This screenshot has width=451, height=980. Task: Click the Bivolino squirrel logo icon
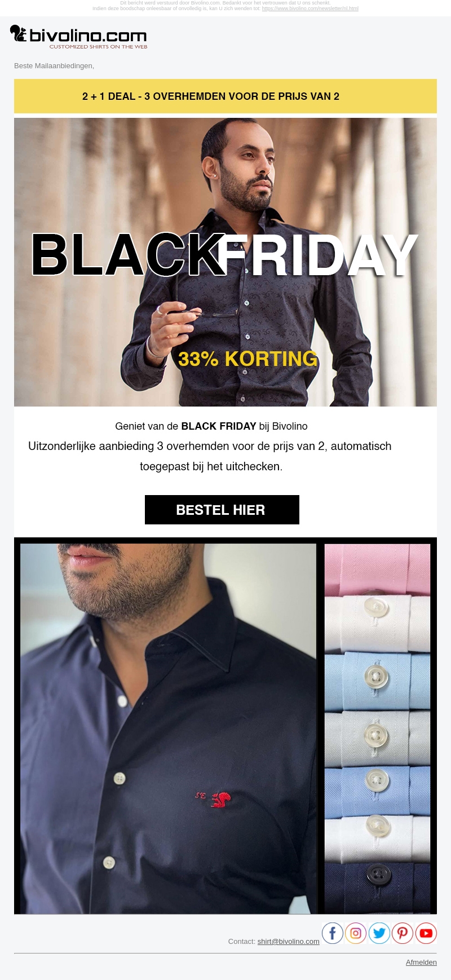[18, 33]
